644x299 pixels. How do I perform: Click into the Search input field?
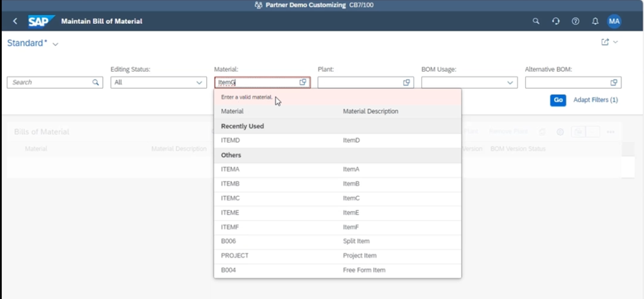click(50, 82)
